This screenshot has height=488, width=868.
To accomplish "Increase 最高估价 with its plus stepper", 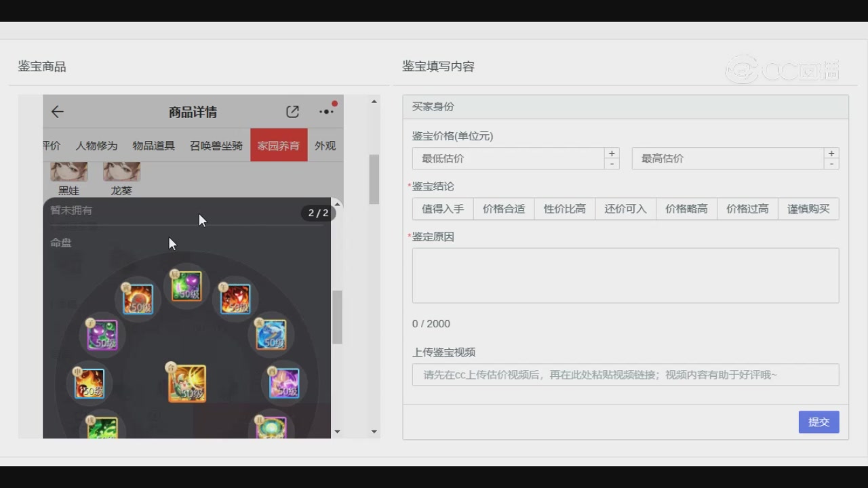I will [x=831, y=153].
